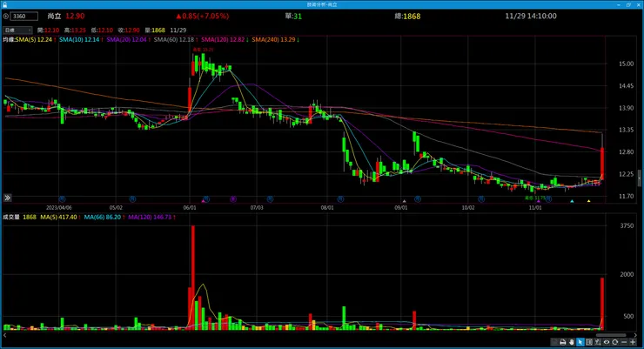Click the left scroll arrow below volume chart

[5, 335]
